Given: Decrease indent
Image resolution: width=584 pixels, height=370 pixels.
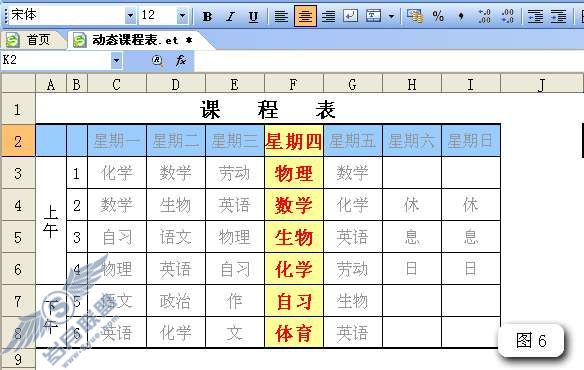Looking at the screenshot, I should (535, 16).
